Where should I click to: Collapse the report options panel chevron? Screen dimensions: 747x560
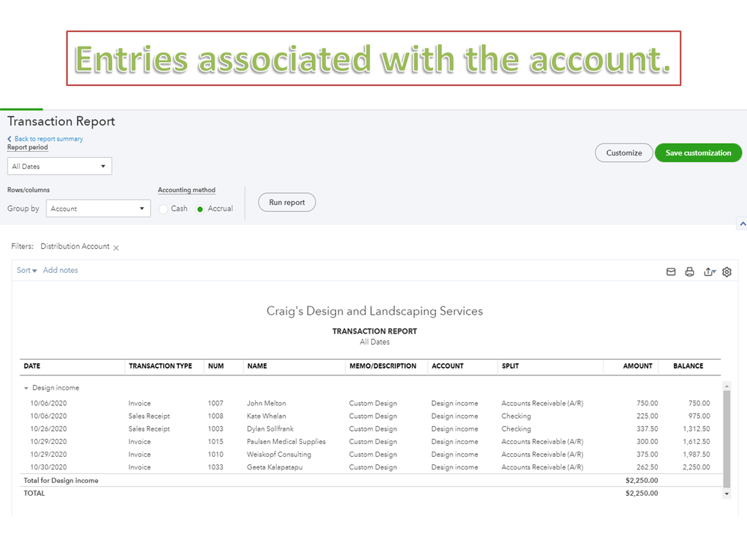741,224
